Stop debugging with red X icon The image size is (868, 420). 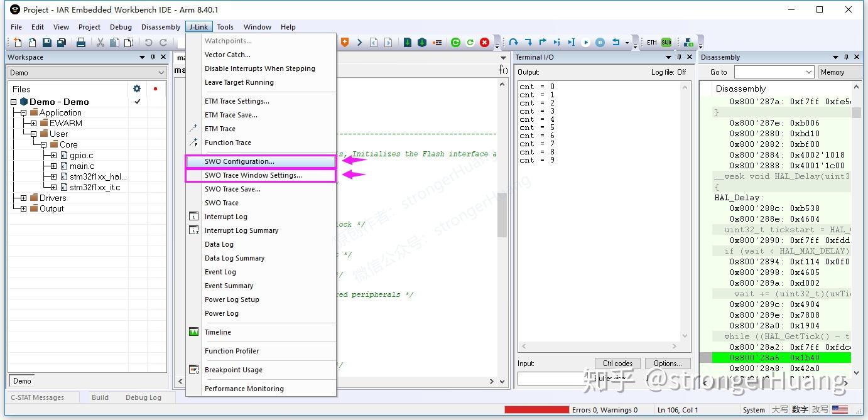[x=484, y=42]
